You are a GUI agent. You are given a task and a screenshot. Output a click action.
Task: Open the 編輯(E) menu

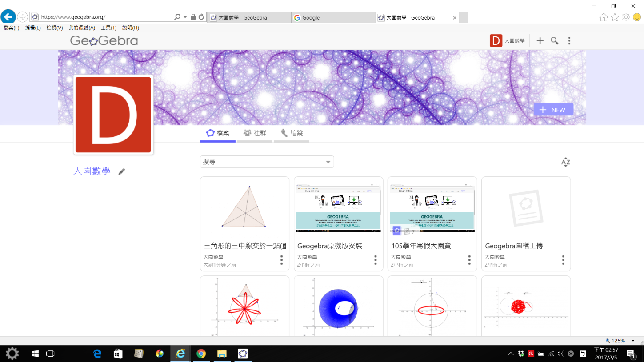point(33,28)
